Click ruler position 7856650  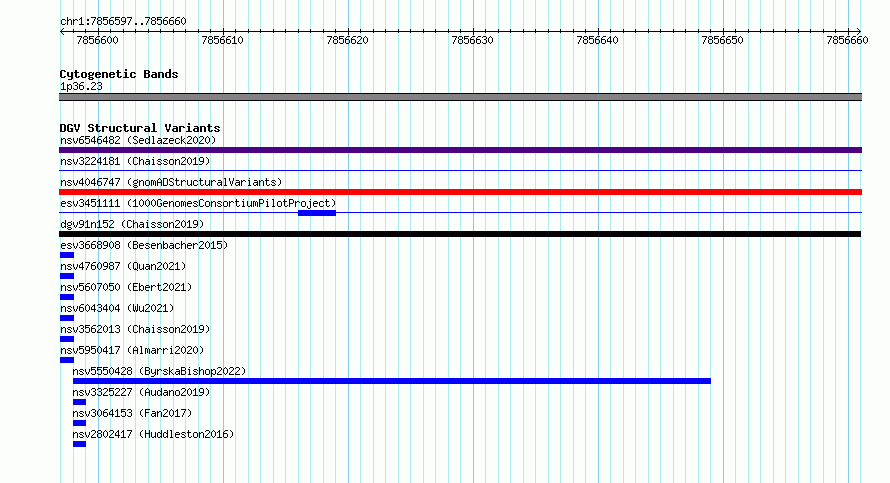723,40
